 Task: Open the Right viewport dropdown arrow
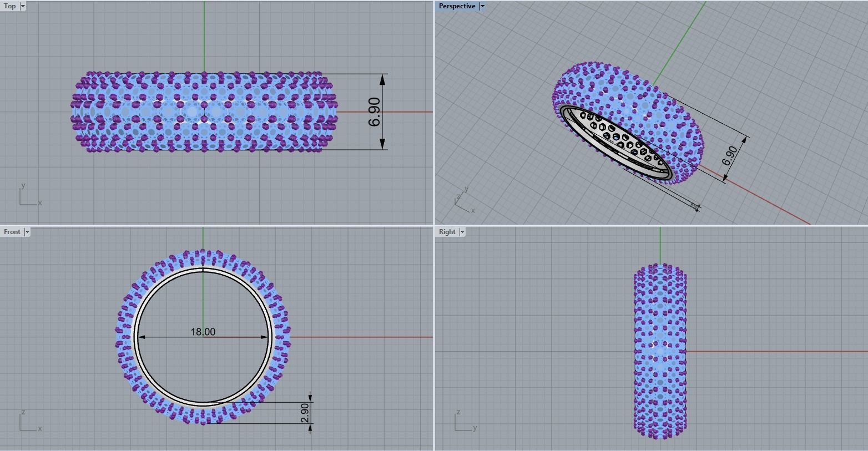coord(462,232)
